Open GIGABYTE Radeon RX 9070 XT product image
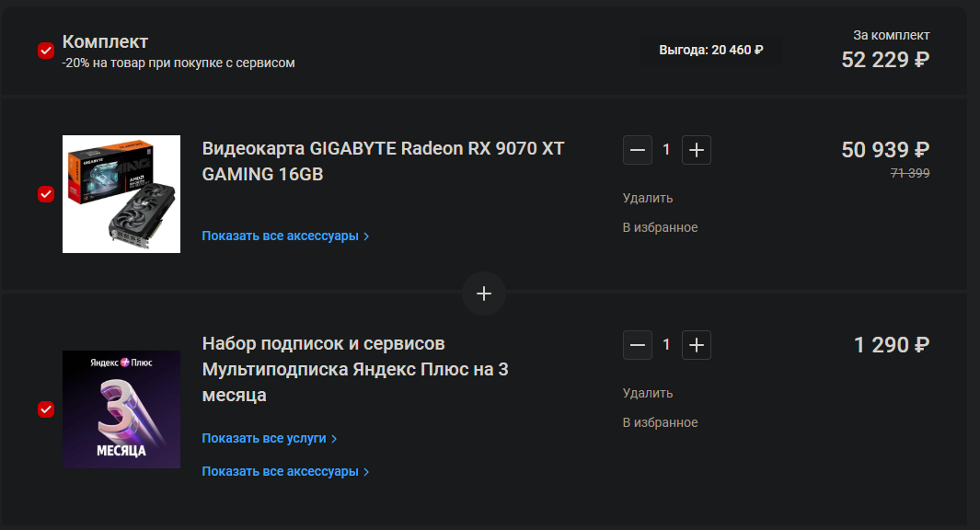 pos(121,194)
